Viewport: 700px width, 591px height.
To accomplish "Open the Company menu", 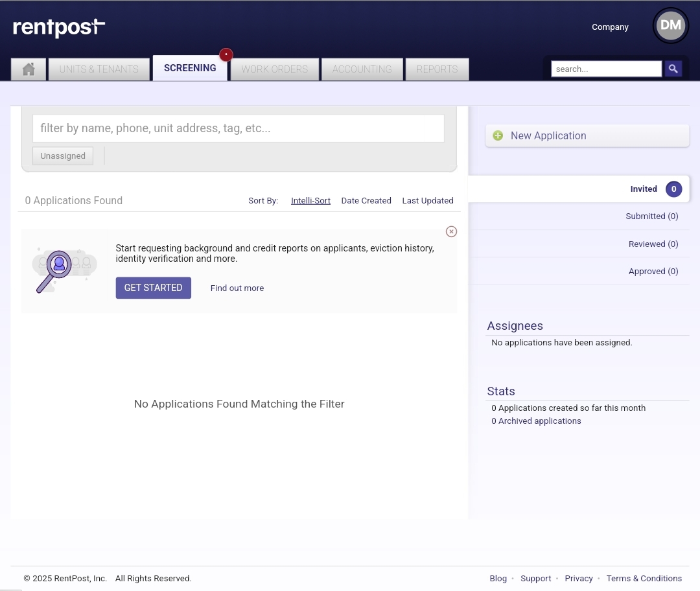I will (x=610, y=27).
